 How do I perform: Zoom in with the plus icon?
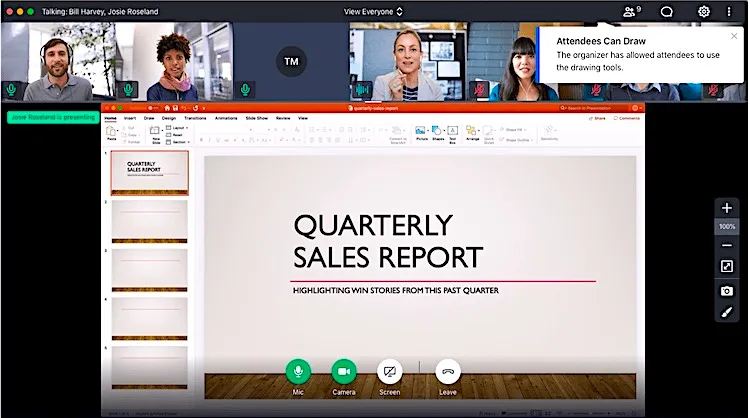(x=727, y=208)
